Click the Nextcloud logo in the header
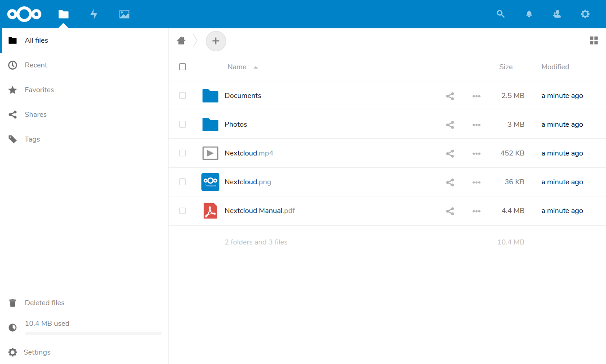Screen dimensions: 606x364 click(24, 14)
